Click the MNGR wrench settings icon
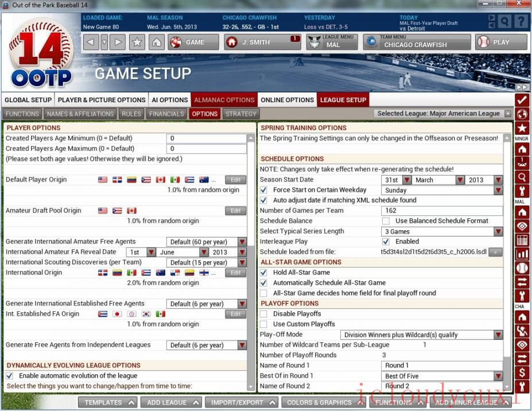 coord(522,191)
